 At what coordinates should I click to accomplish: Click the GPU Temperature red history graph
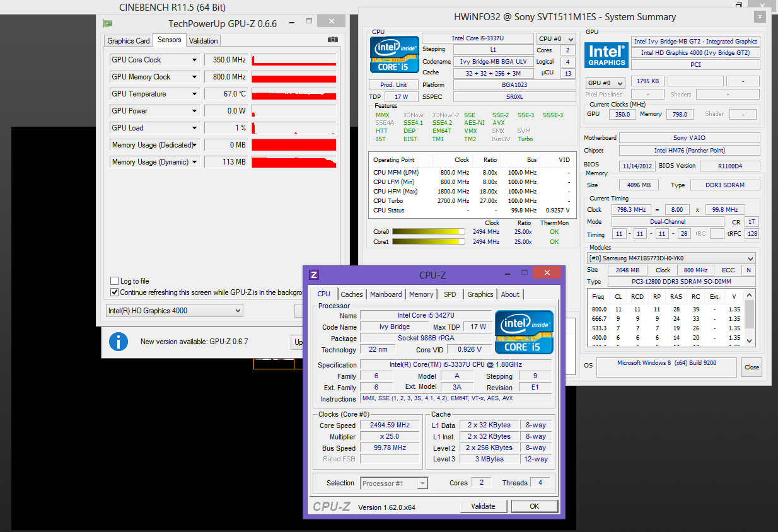coord(294,94)
